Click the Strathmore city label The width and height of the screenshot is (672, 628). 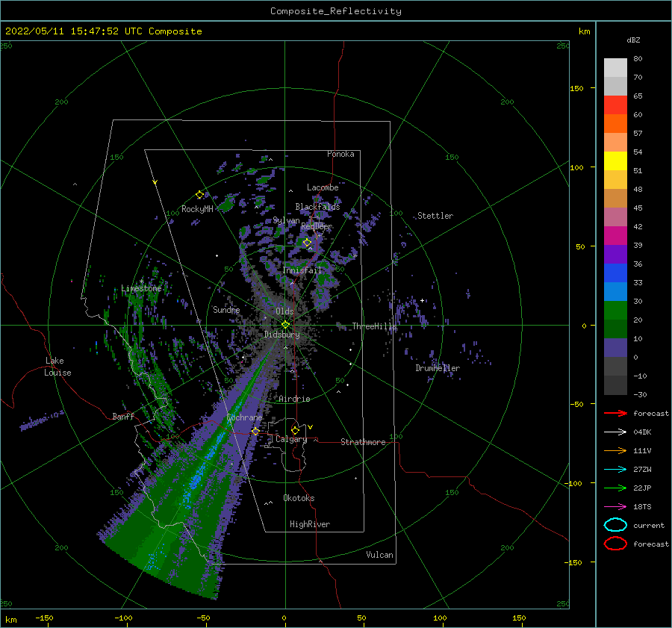[363, 442]
